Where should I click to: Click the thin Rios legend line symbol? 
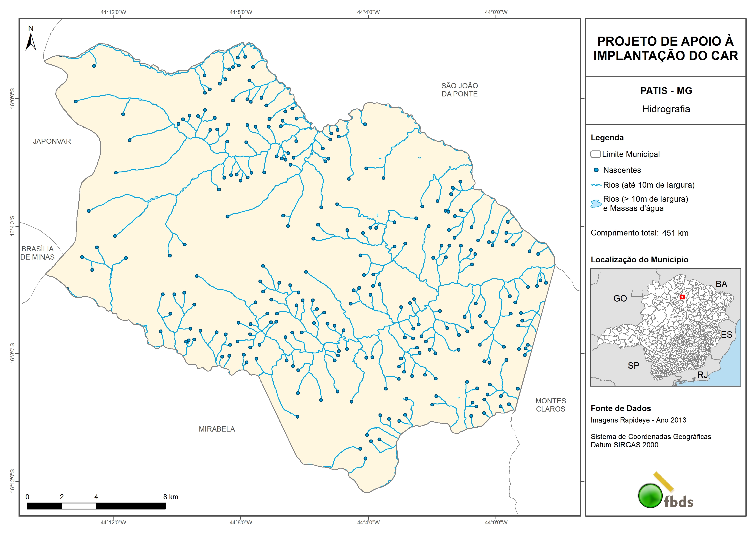coord(596,185)
